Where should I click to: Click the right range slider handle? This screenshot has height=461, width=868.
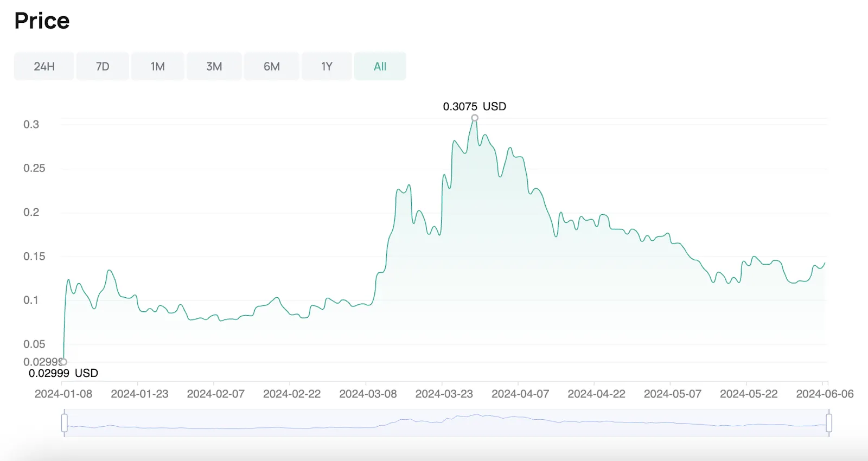coord(829,423)
